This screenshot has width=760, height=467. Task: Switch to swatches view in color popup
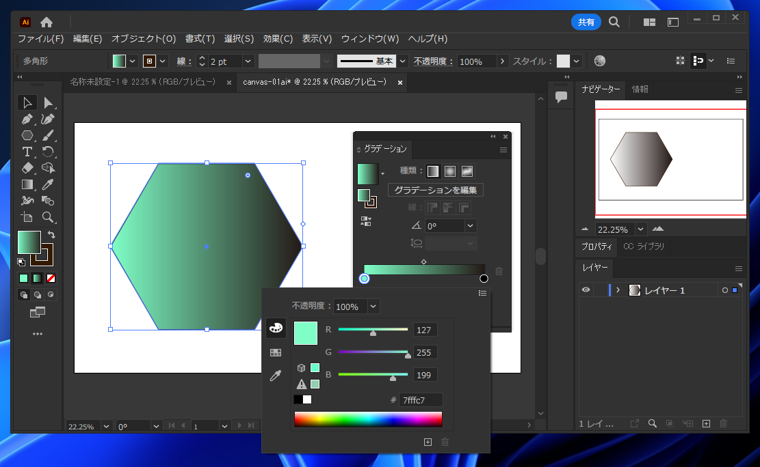(x=276, y=352)
